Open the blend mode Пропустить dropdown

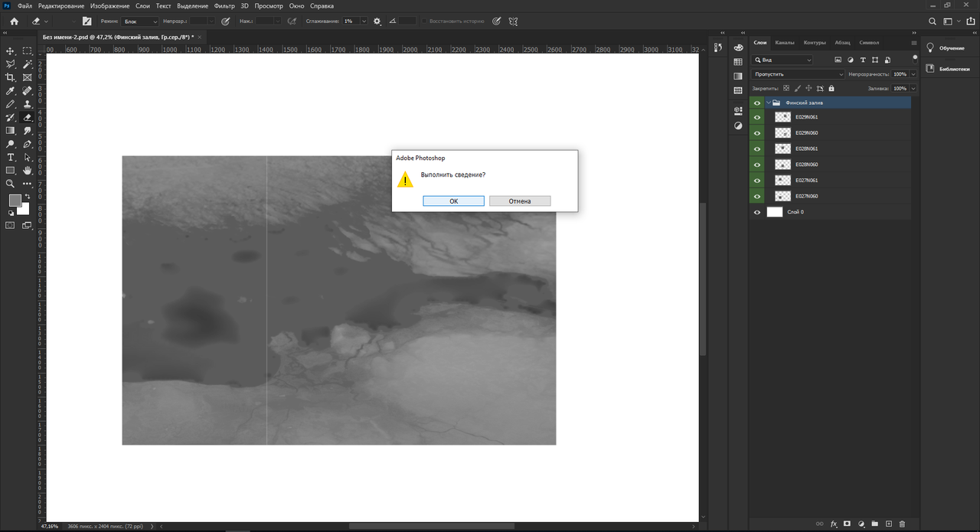(x=798, y=74)
